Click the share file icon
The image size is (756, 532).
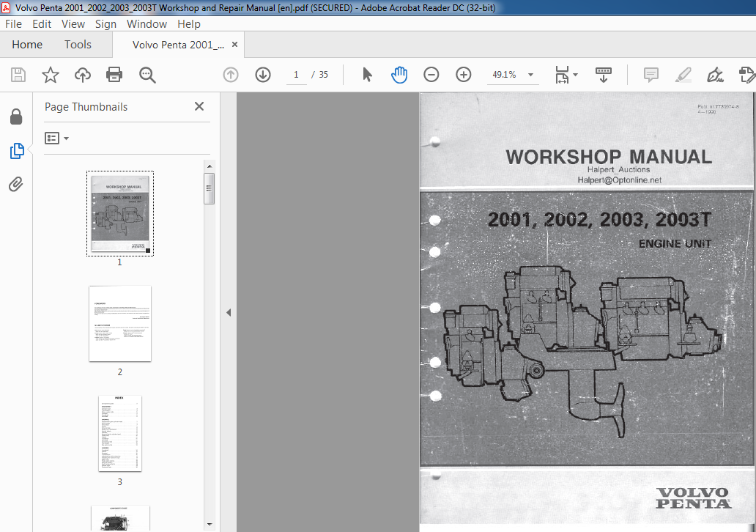point(746,75)
